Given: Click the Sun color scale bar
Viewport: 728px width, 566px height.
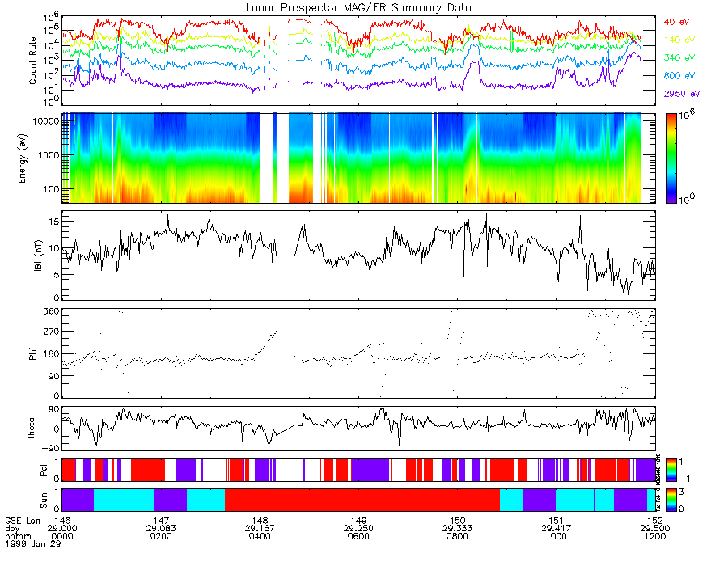Looking at the screenshot, I should pyautogui.click(x=671, y=500).
